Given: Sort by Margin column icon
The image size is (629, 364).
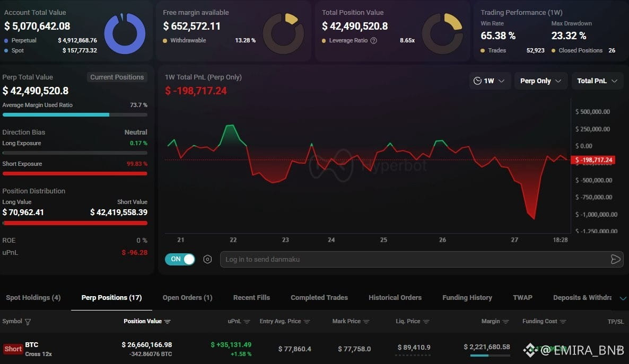Looking at the screenshot, I should point(505,322).
